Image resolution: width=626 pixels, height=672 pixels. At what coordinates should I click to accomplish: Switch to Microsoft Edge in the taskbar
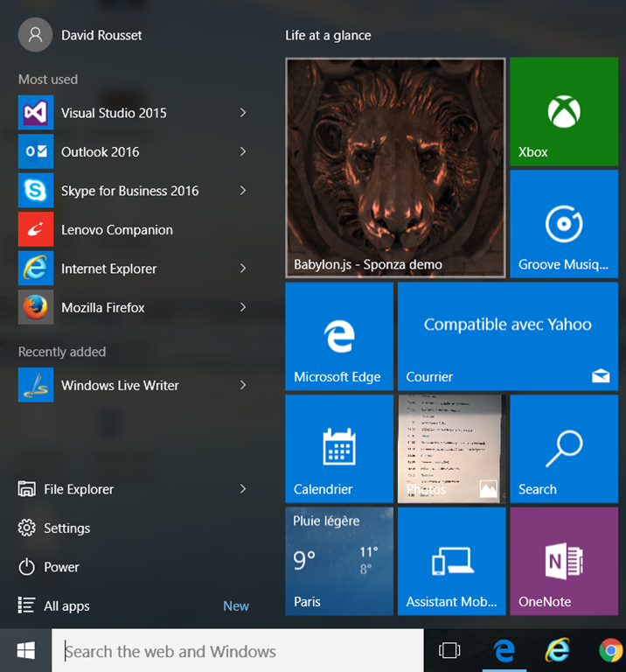point(504,651)
